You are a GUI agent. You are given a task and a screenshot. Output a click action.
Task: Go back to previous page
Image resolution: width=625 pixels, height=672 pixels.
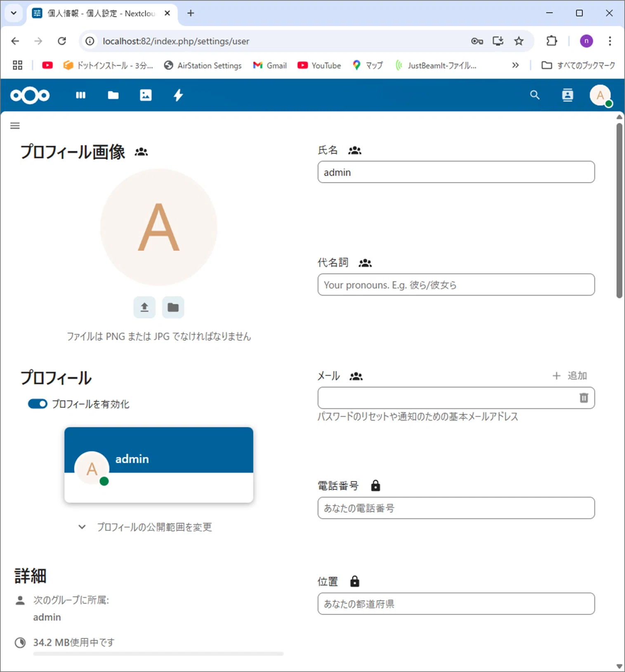point(15,41)
